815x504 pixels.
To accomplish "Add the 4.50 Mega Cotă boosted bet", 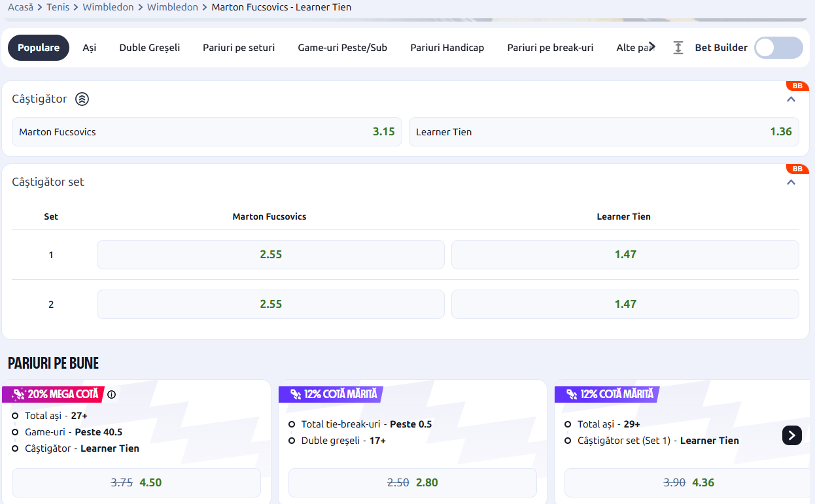I will tap(136, 482).
